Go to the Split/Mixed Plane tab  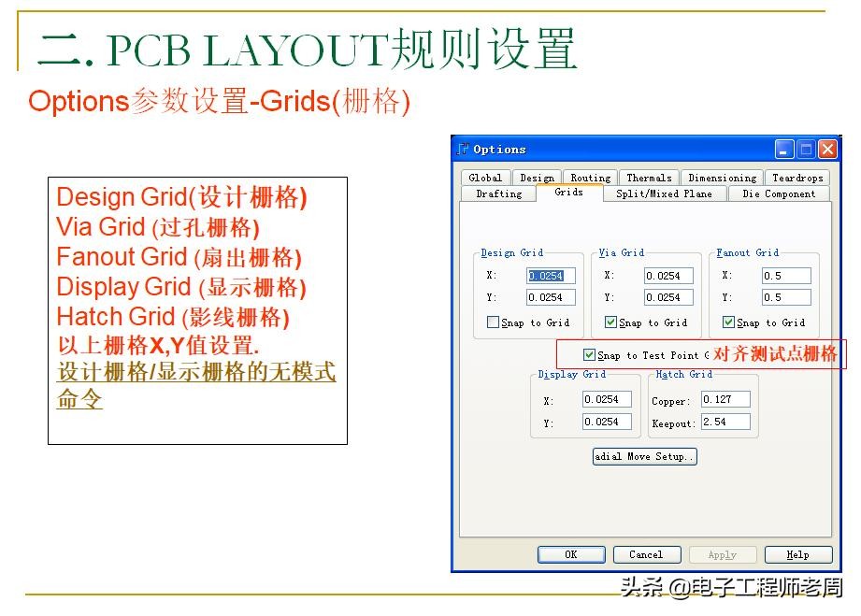point(664,193)
